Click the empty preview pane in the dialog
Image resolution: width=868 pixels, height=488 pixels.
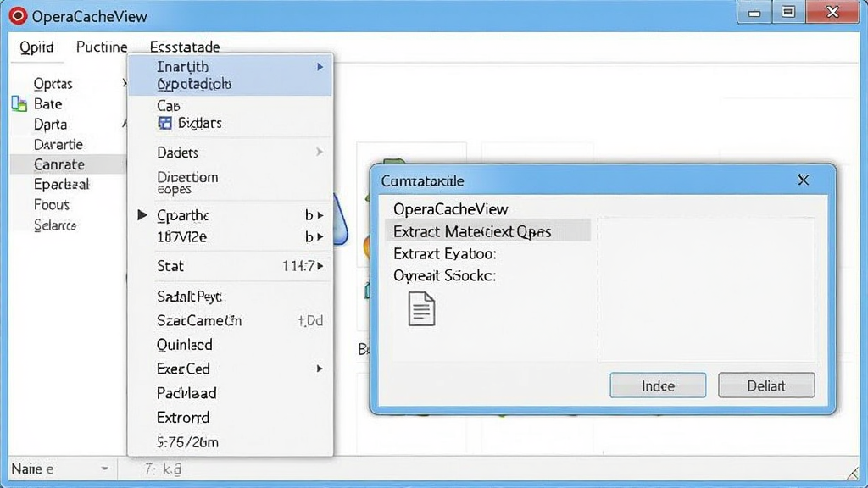[706, 290]
